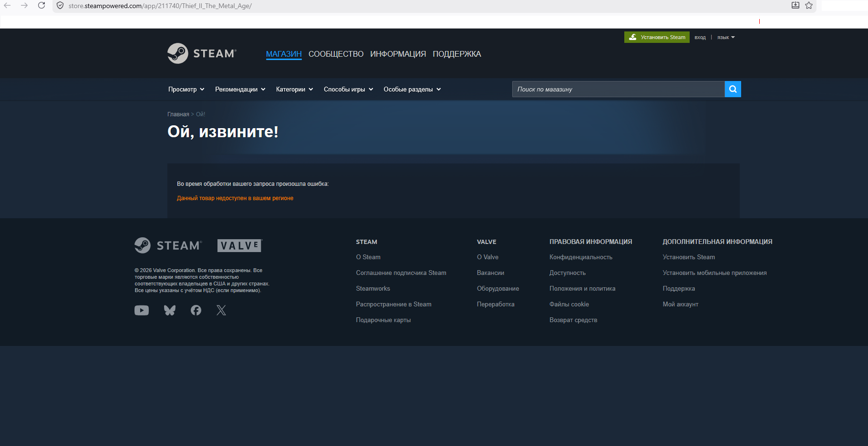Open the Вакансии footer link

(490, 273)
